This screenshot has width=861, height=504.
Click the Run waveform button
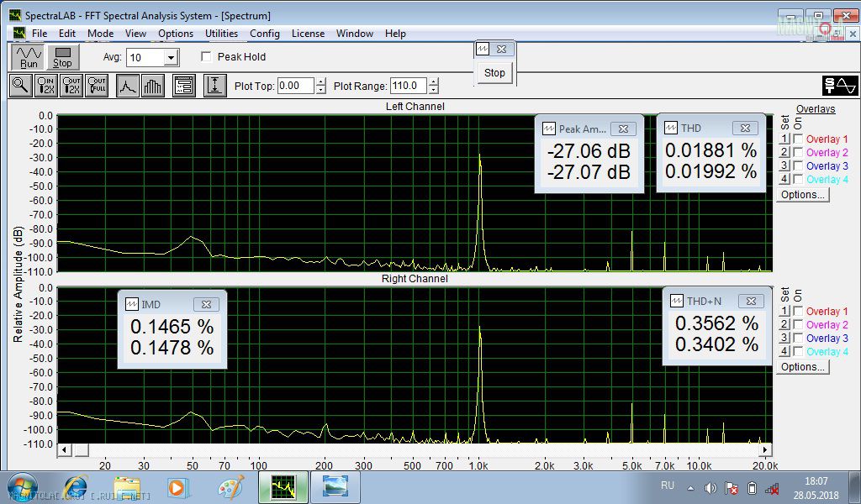[x=29, y=57]
